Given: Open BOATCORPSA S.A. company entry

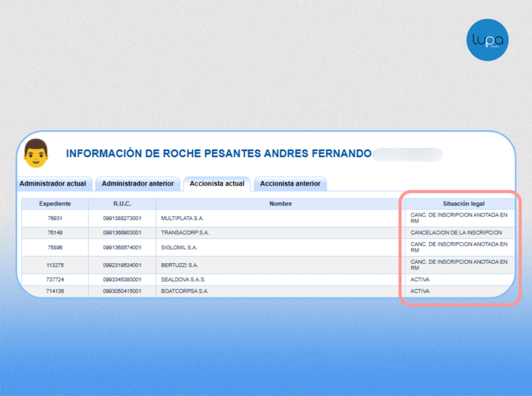Looking at the screenshot, I should coord(184,291).
